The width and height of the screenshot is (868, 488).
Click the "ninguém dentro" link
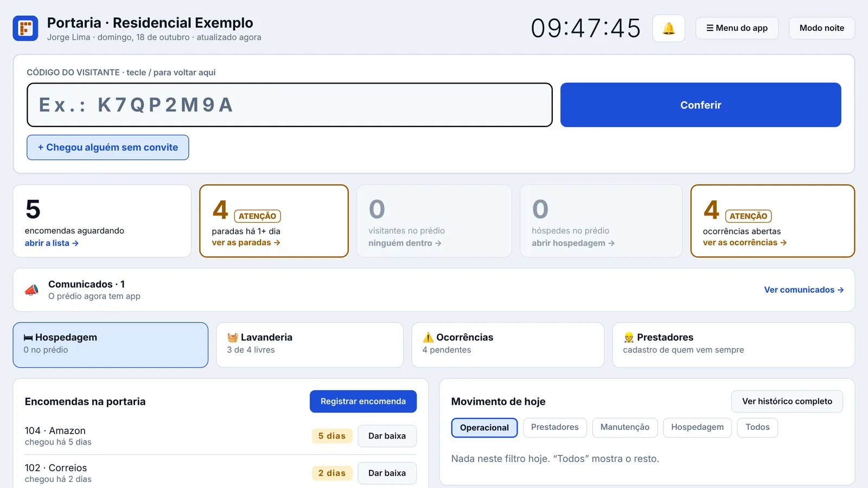coord(405,243)
